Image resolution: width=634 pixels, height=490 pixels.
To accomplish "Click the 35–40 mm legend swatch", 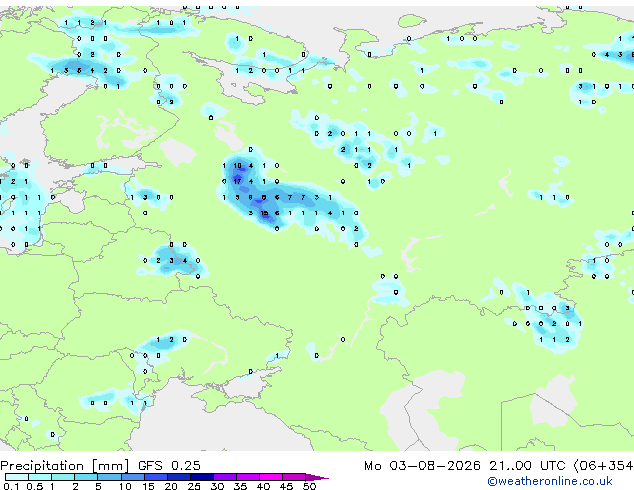I will [x=247, y=477].
